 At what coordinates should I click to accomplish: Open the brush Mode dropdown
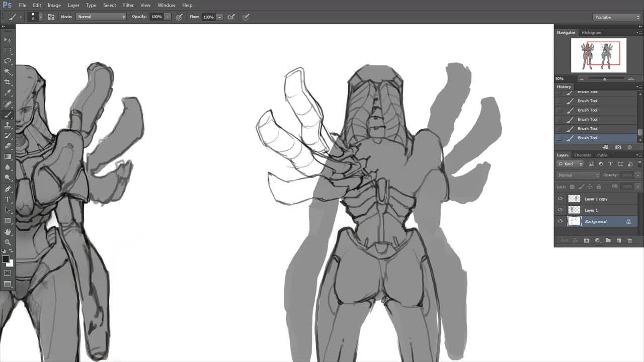[101, 17]
